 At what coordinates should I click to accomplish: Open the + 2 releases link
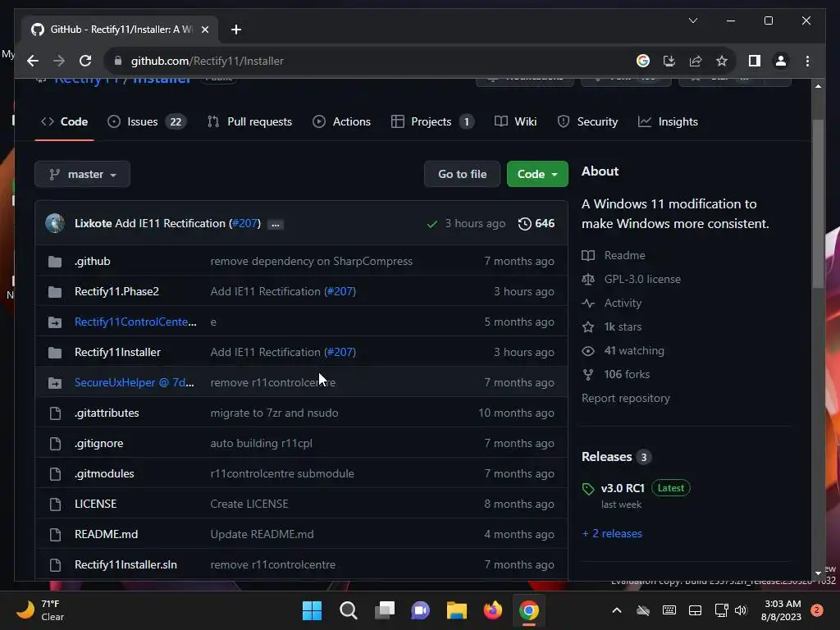click(612, 533)
